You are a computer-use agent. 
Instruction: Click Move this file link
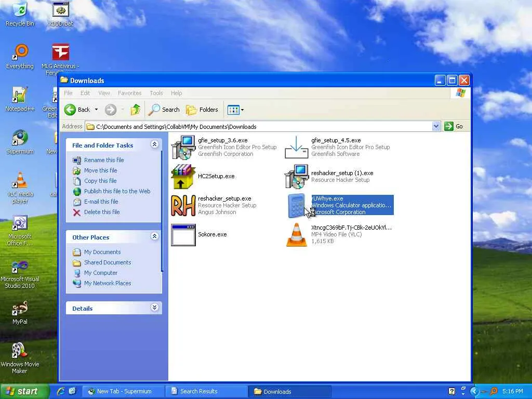point(100,170)
